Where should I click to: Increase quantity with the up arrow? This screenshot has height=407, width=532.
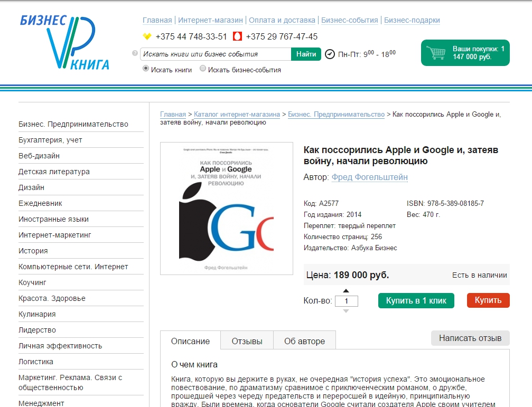(x=346, y=291)
